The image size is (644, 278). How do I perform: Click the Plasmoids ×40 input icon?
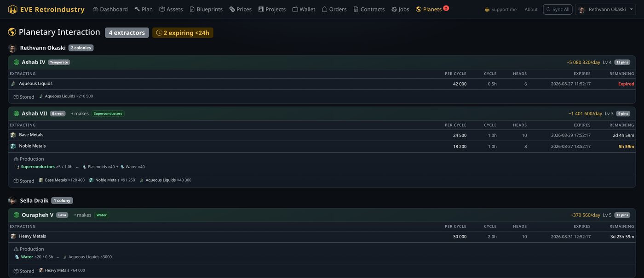pos(84,167)
